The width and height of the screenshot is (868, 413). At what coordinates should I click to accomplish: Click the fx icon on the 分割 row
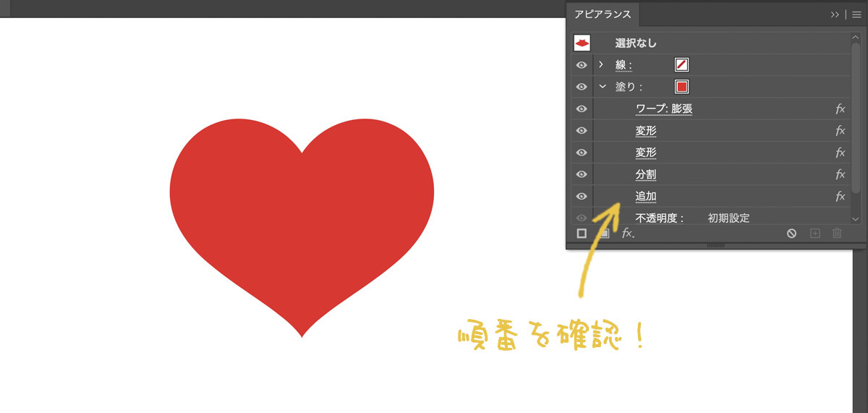(x=840, y=174)
